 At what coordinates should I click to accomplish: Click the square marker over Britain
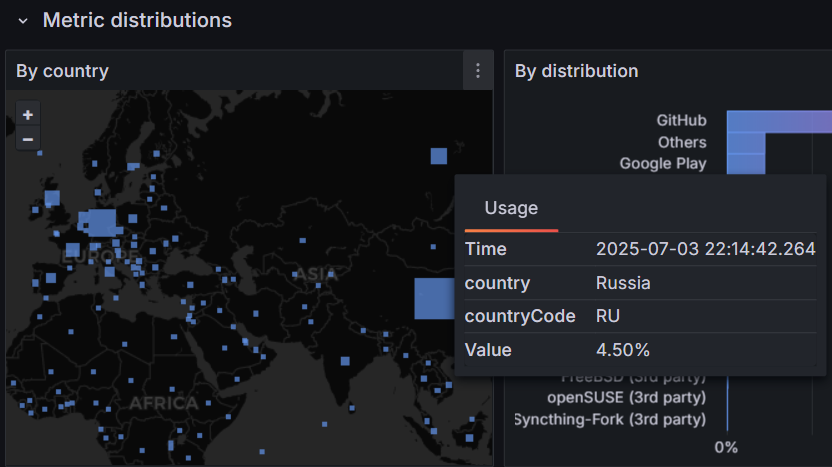pyautogui.click(x=52, y=197)
